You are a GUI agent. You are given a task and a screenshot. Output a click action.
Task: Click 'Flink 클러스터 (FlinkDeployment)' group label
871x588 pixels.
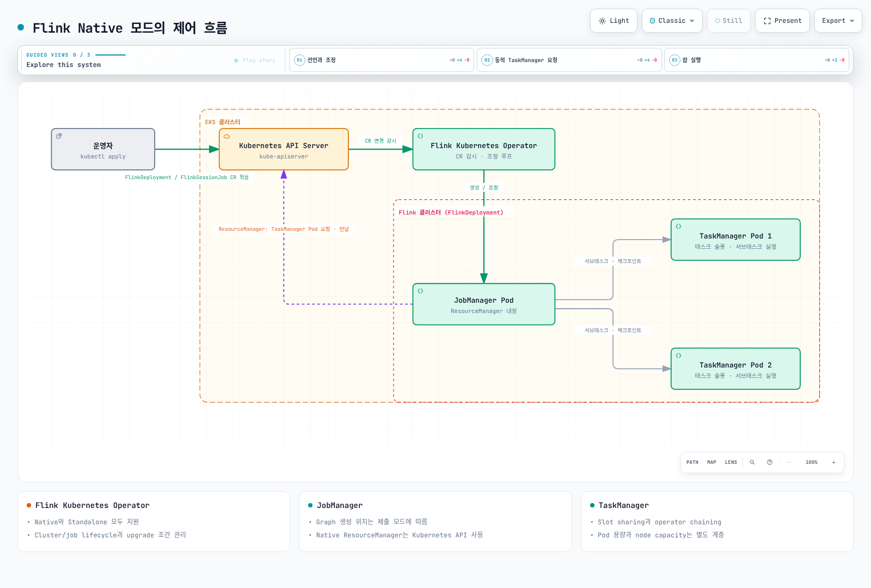coord(451,212)
